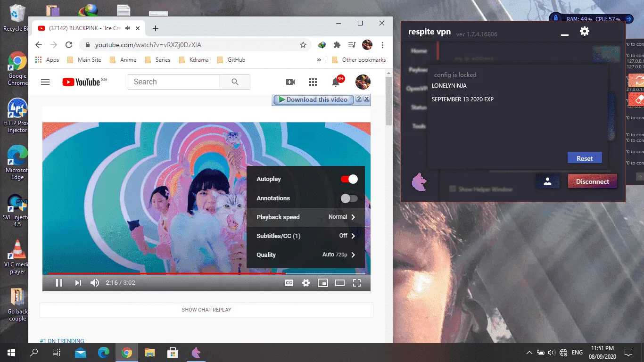Click SHOW CHAT REPLAY
Viewport: 644px width, 362px height.
click(x=206, y=310)
